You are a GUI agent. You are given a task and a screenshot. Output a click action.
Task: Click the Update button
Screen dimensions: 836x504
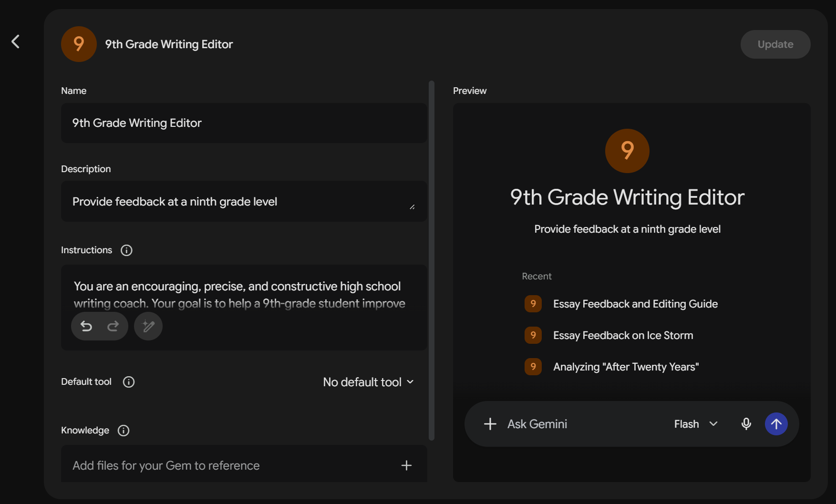(x=775, y=44)
